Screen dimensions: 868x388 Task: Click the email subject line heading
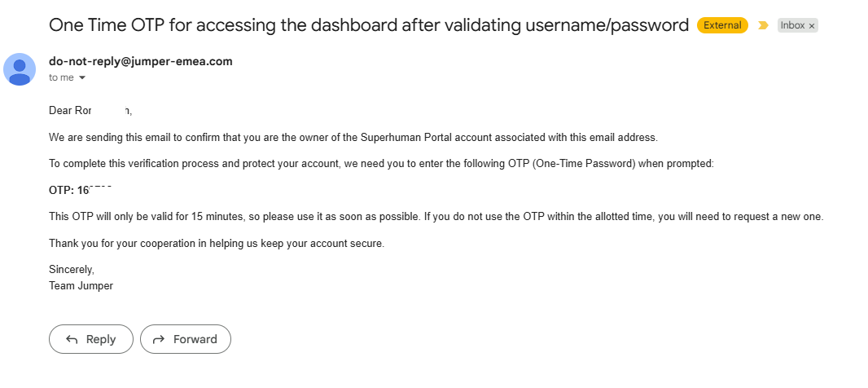369,25
